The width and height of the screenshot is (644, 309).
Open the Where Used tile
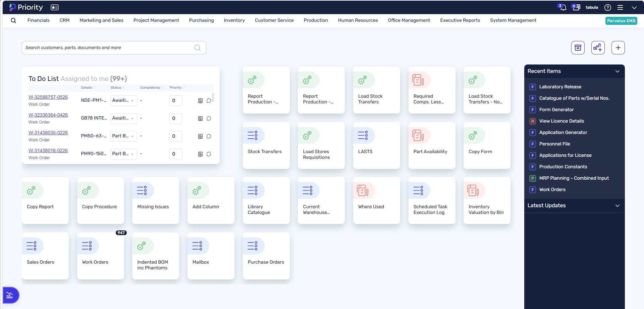pyautogui.click(x=377, y=201)
